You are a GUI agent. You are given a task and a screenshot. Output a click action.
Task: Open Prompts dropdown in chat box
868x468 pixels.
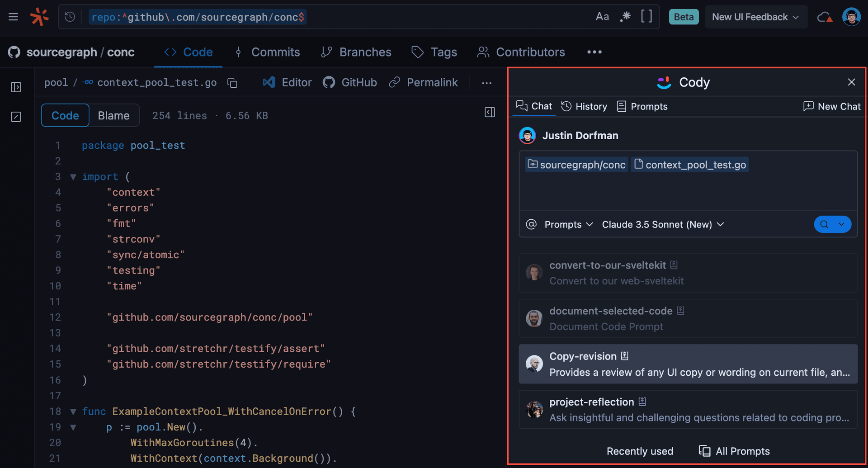[x=568, y=224]
